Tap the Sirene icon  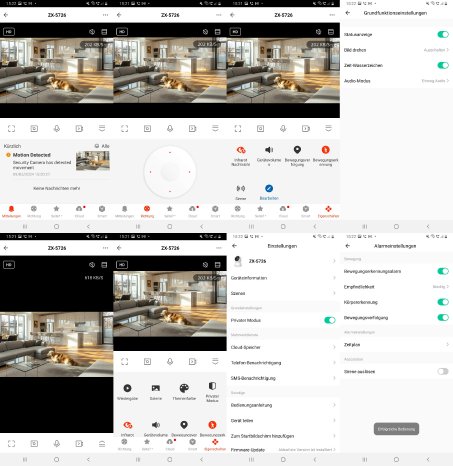(x=241, y=188)
